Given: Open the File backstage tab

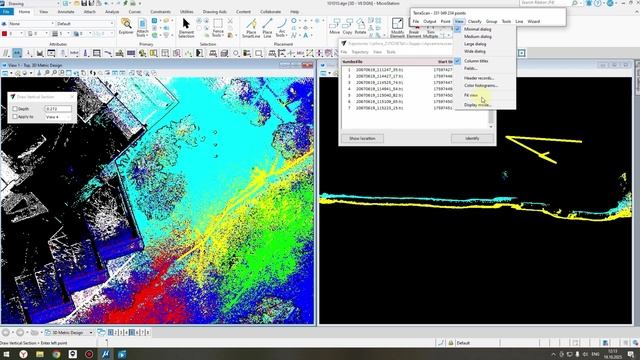Looking at the screenshot, I should (x=7, y=12).
